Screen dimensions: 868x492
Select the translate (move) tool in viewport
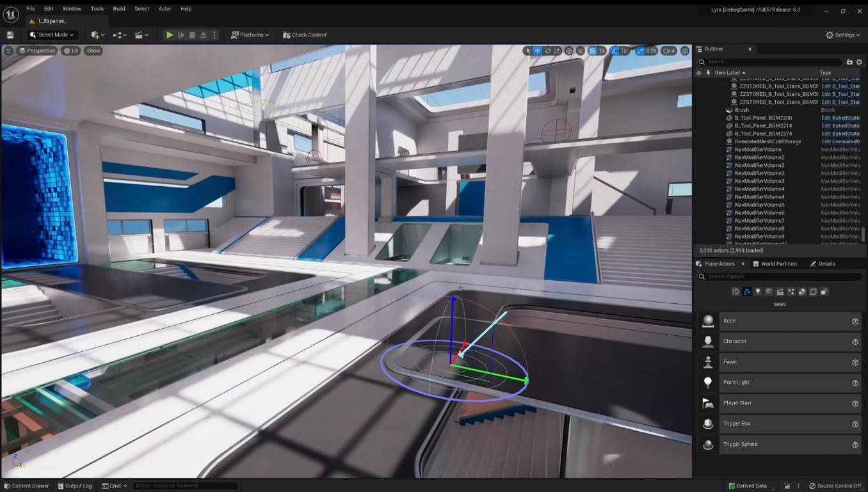(538, 51)
